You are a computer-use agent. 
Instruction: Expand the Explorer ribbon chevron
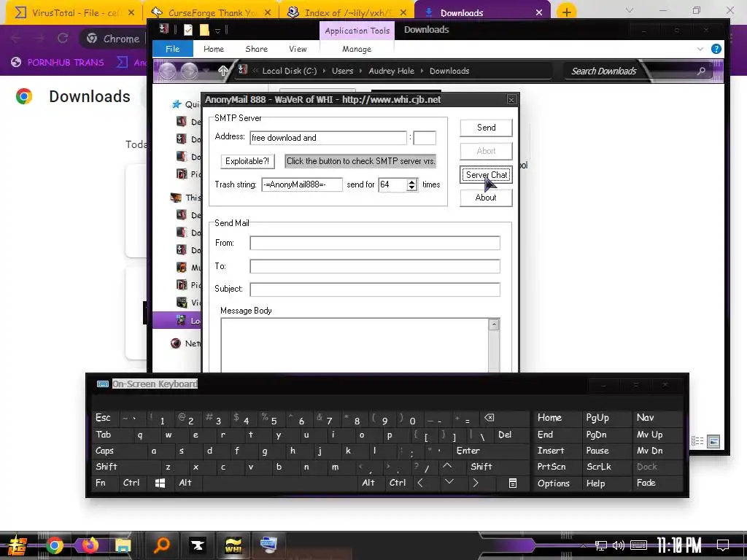point(700,49)
